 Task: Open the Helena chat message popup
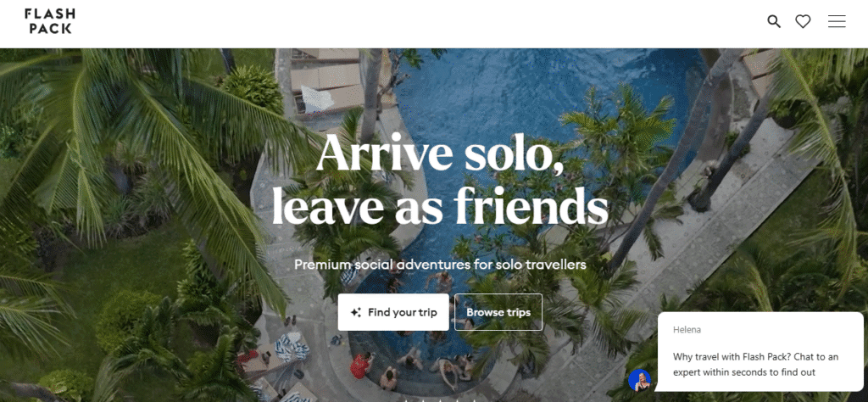(x=760, y=352)
